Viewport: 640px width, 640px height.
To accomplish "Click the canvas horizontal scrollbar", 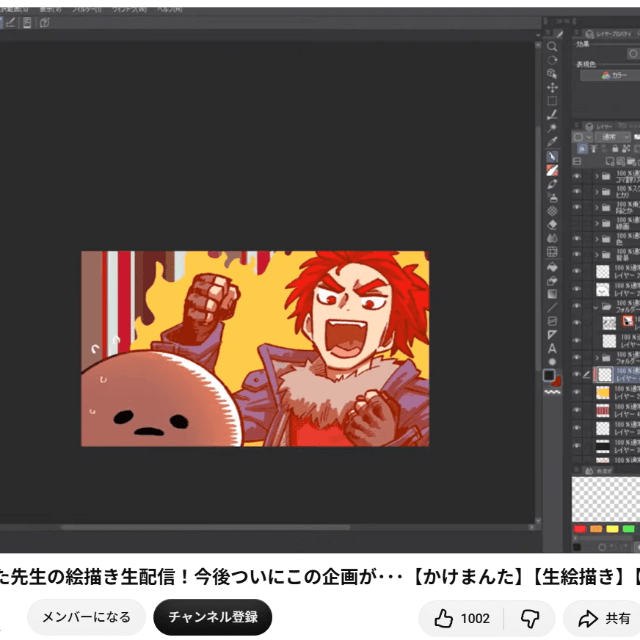I will (x=205, y=527).
